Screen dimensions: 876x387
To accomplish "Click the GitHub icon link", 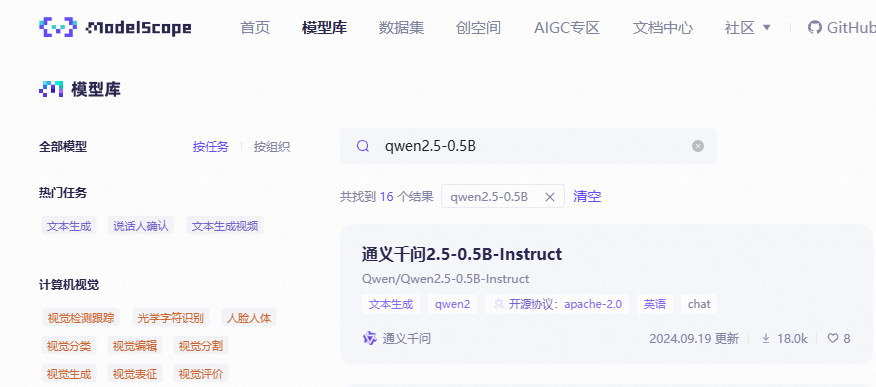I will tap(814, 27).
